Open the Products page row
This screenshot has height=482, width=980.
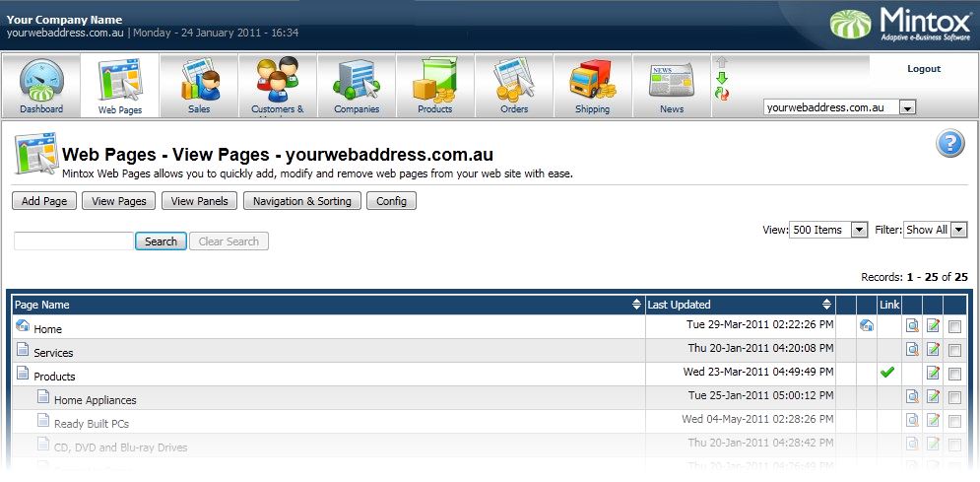click(x=489, y=374)
